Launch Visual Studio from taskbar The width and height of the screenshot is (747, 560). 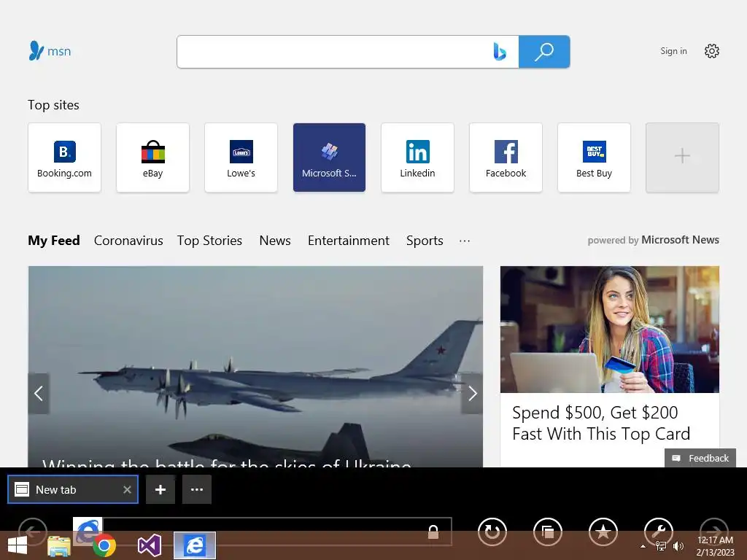pyautogui.click(x=149, y=545)
